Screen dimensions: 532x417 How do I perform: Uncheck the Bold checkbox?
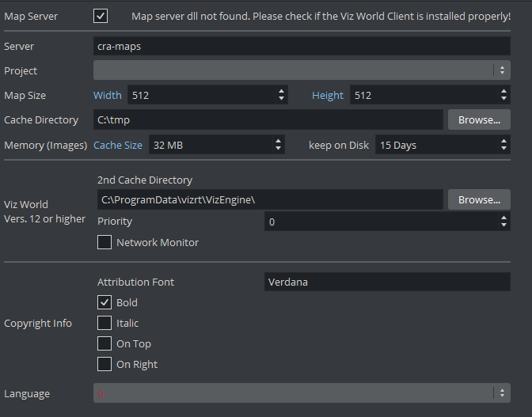coord(104,302)
